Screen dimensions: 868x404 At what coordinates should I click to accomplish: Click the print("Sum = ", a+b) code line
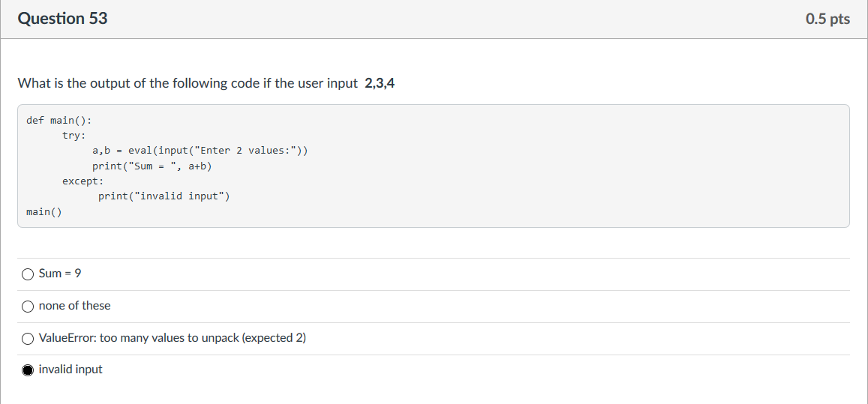(x=152, y=166)
